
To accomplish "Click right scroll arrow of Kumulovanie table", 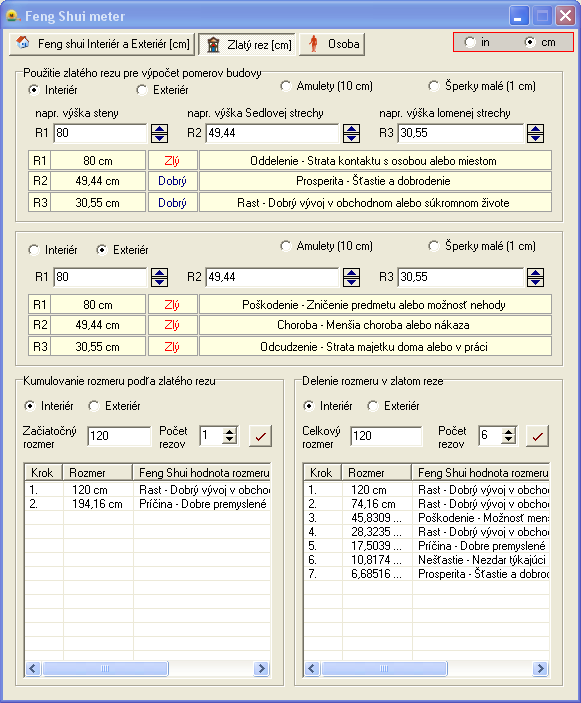I will pyautogui.click(x=262, y=668).
